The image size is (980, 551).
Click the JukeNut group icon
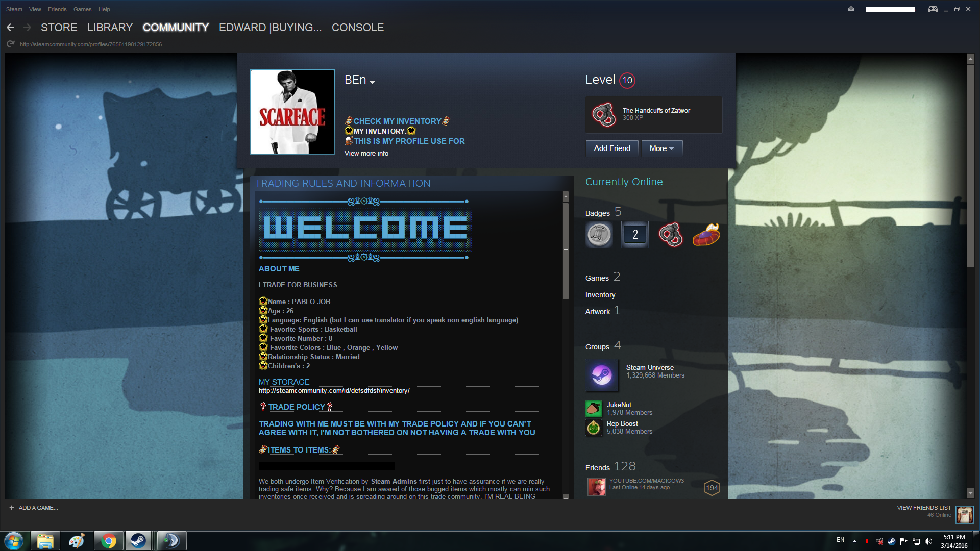[593, 408]
